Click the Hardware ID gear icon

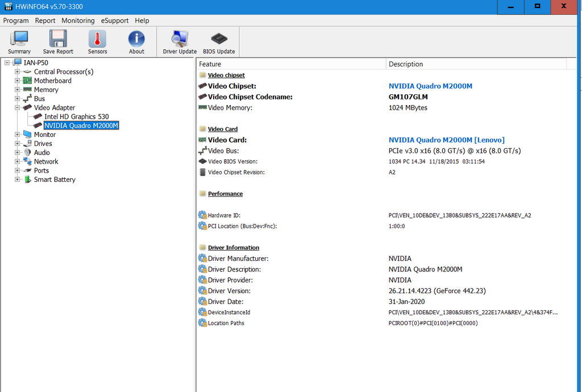[x=202, y=215]
